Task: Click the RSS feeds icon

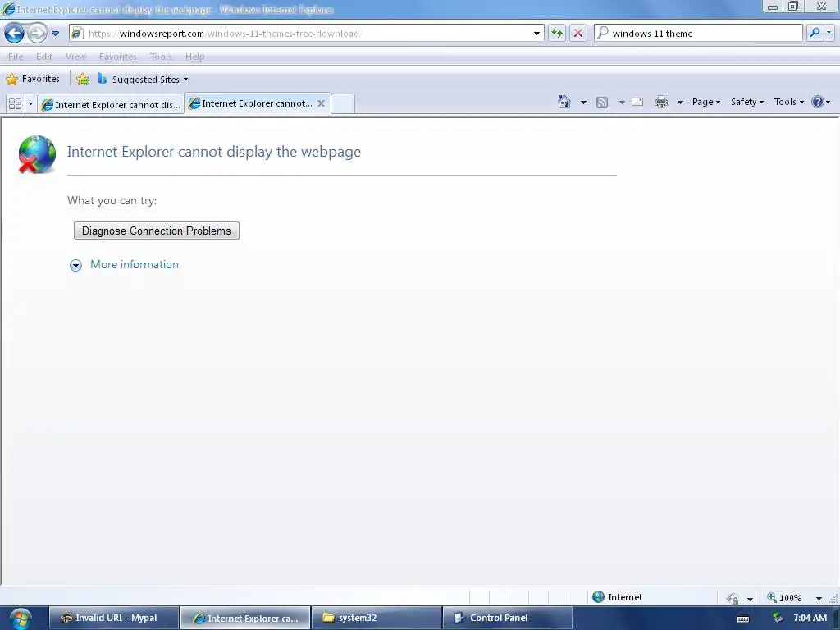Action: (602, 103)
